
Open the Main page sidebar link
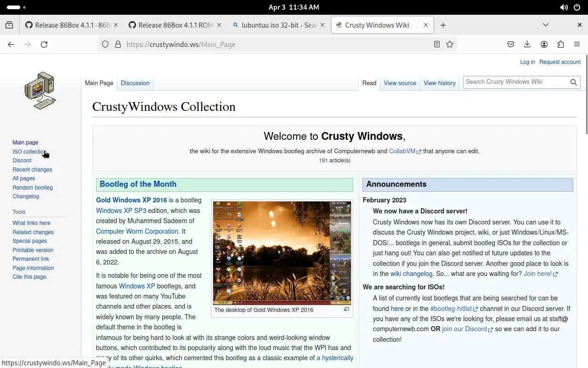25,143
